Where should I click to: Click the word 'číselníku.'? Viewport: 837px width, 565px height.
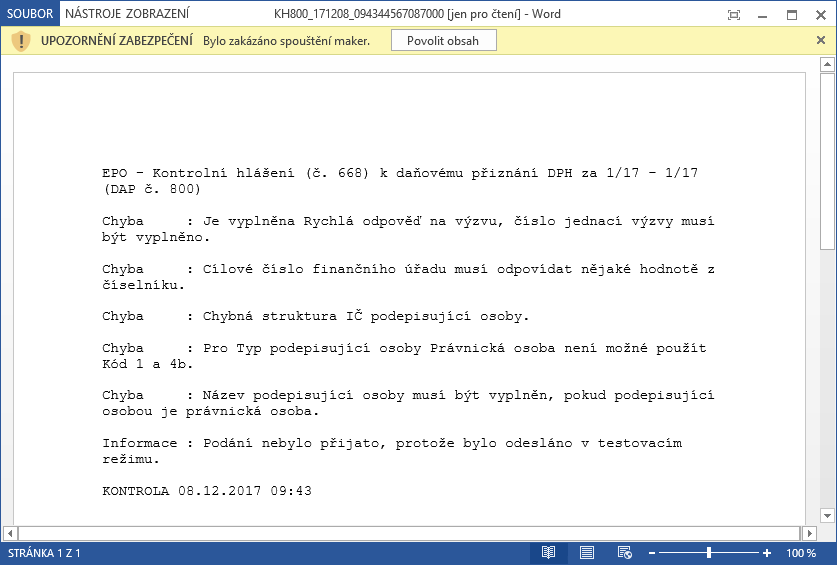(x=143, y=285)
